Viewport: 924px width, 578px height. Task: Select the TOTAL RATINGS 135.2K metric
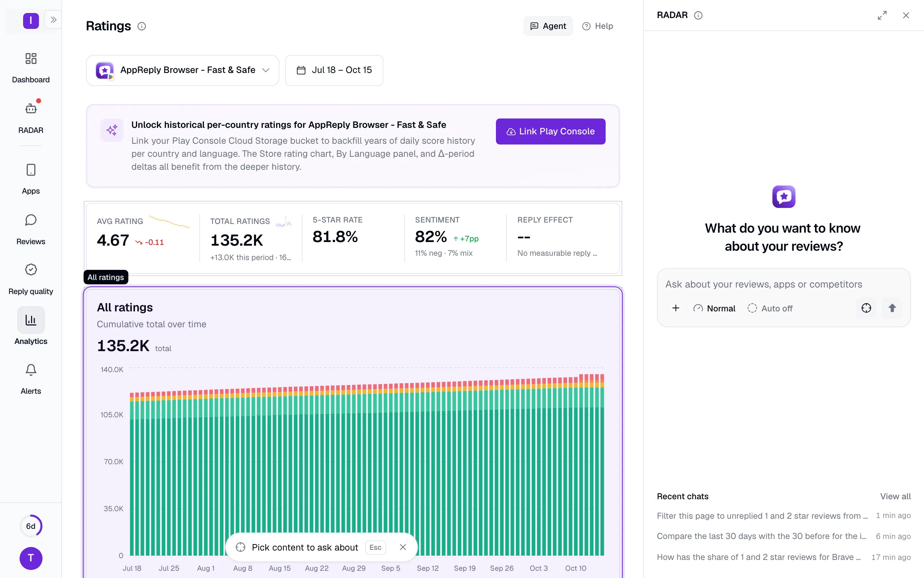251,238
